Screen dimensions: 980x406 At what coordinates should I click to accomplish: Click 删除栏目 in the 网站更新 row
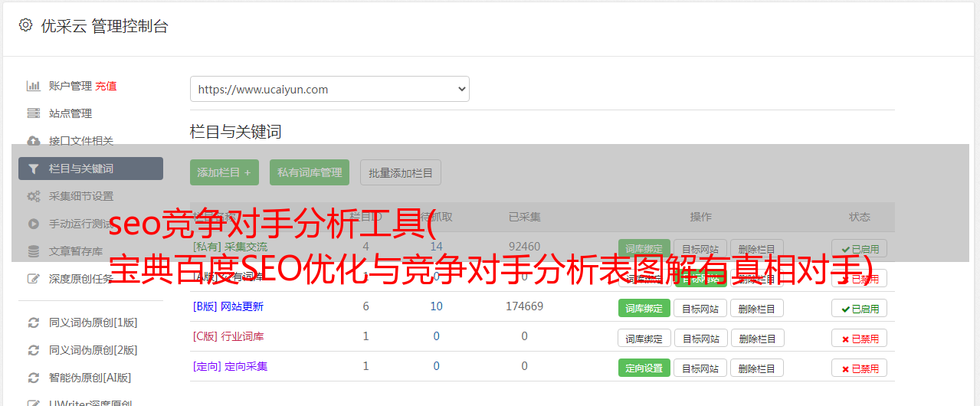(x=757, y=308)
